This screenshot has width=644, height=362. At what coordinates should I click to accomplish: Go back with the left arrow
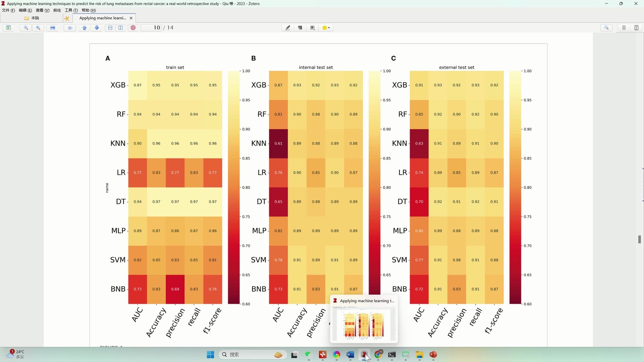point(70,28)
